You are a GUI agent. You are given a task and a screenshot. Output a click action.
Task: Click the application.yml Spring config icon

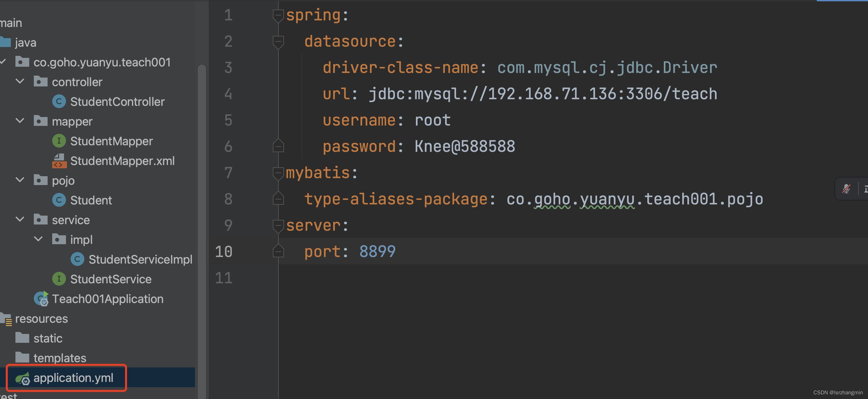pyautogui.click(x=23, y=378)
